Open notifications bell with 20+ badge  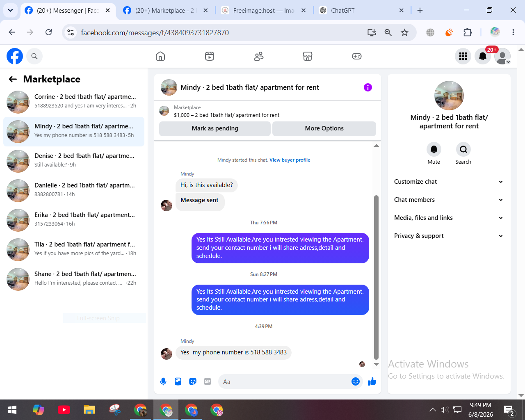(x=483, y=56)
